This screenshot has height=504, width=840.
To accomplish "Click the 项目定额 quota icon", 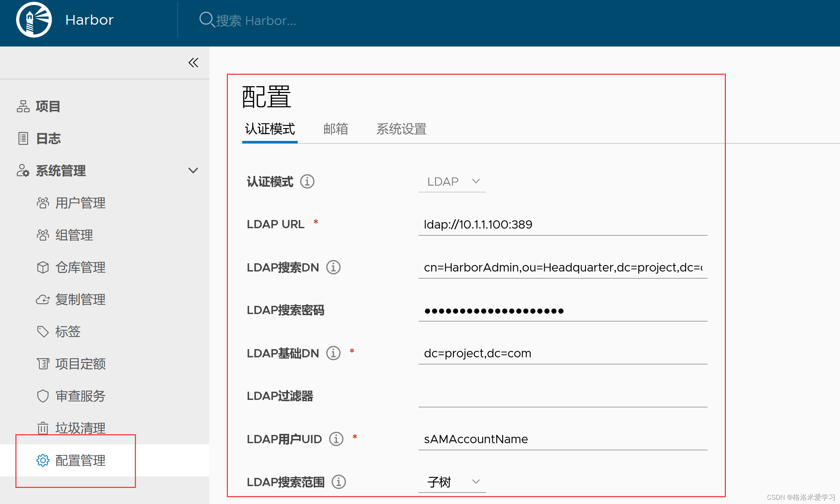I will click(43, 364).
